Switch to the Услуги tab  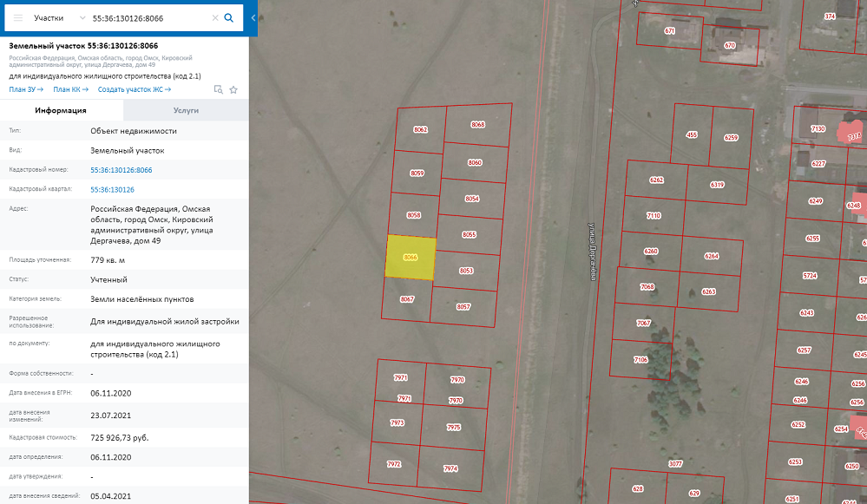pos(186,110)
